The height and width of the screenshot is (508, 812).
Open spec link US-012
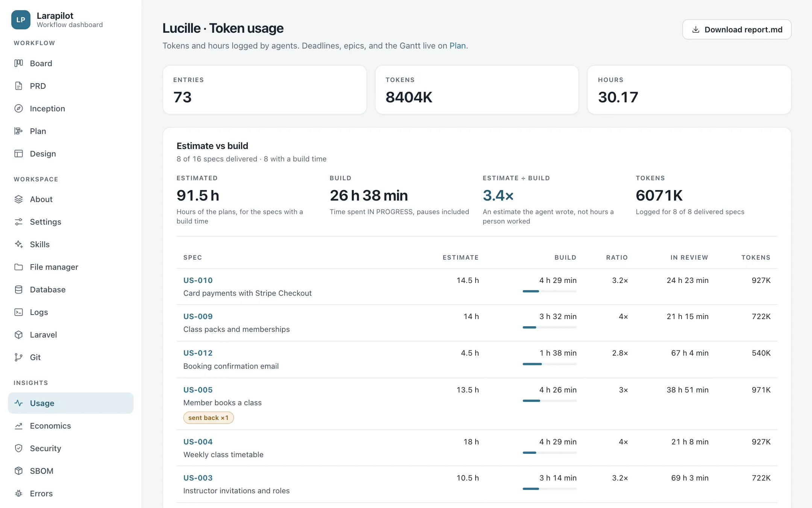(x=198, y=353)
